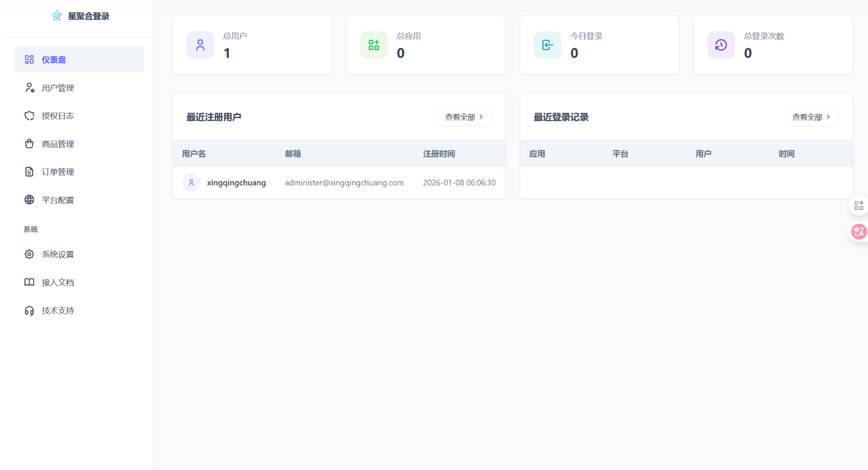The image size is (868, 470).
Task: Click the 总用户 stat card icon
Action: click(200, 45)
